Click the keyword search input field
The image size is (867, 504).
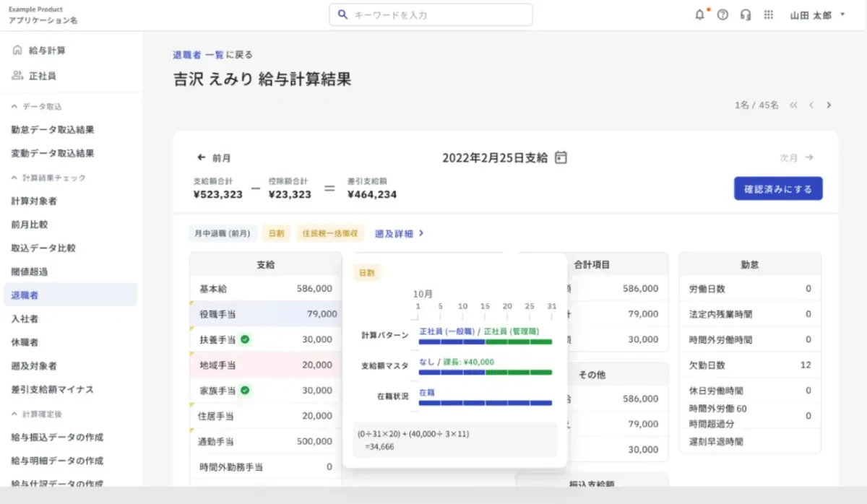[431, 15]
